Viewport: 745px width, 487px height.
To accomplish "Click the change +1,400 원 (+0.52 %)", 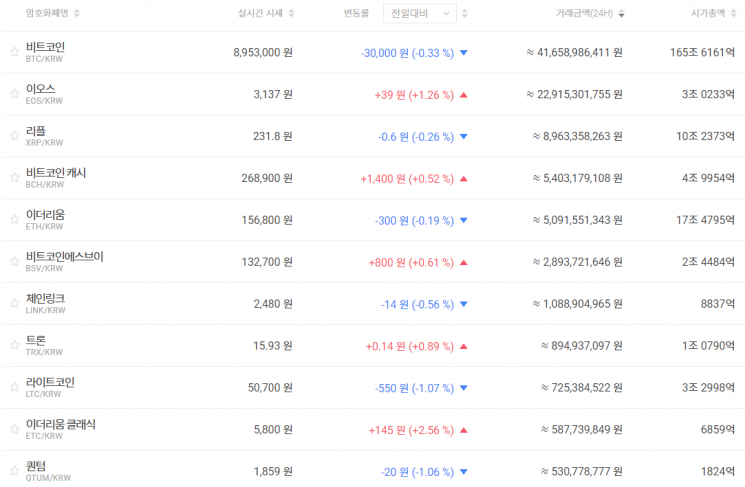I will pos(407,178).
